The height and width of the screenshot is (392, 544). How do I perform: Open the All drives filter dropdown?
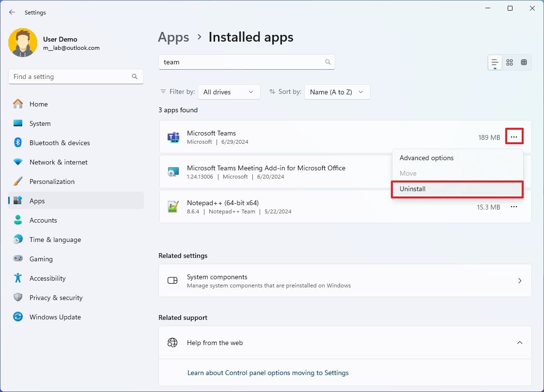tap(229, 91)
